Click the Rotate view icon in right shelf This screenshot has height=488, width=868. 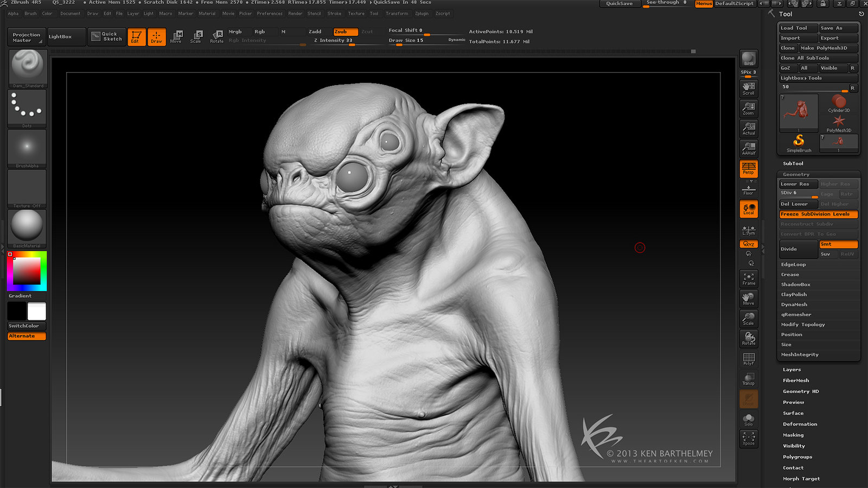point(749,339)
